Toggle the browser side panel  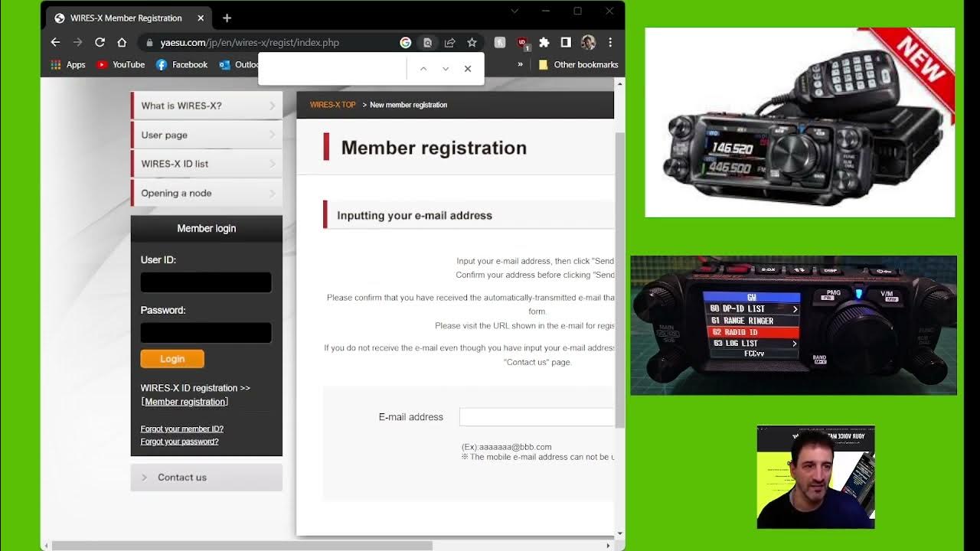(566, 43)
